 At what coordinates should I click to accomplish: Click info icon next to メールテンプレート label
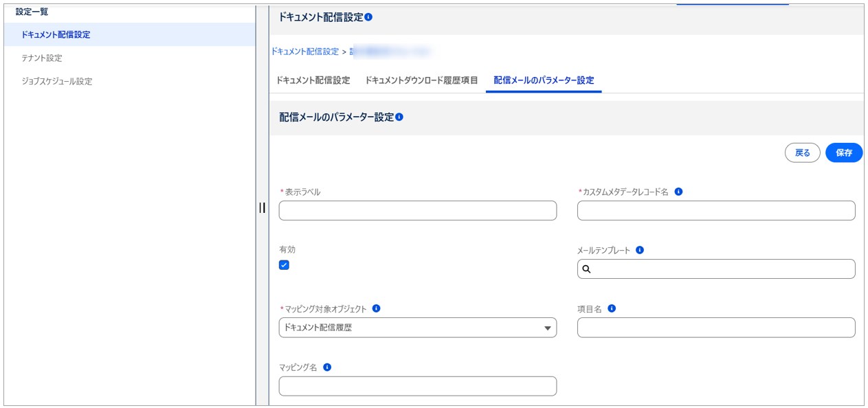click(640, 250)
